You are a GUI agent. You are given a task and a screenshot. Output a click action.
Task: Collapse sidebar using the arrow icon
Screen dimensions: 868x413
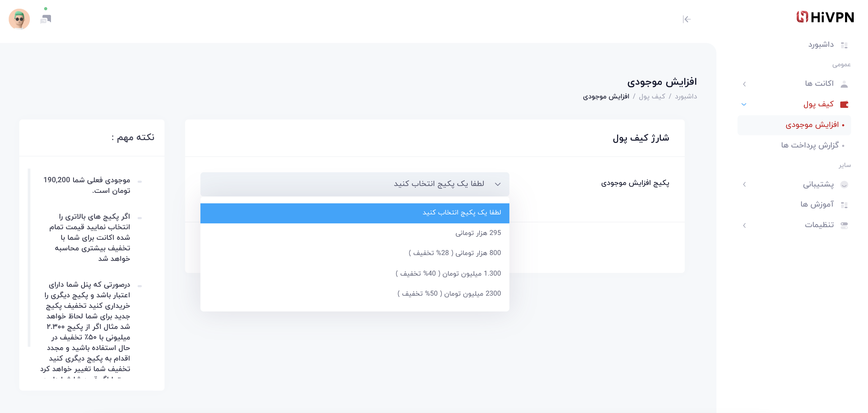(686, 20)
